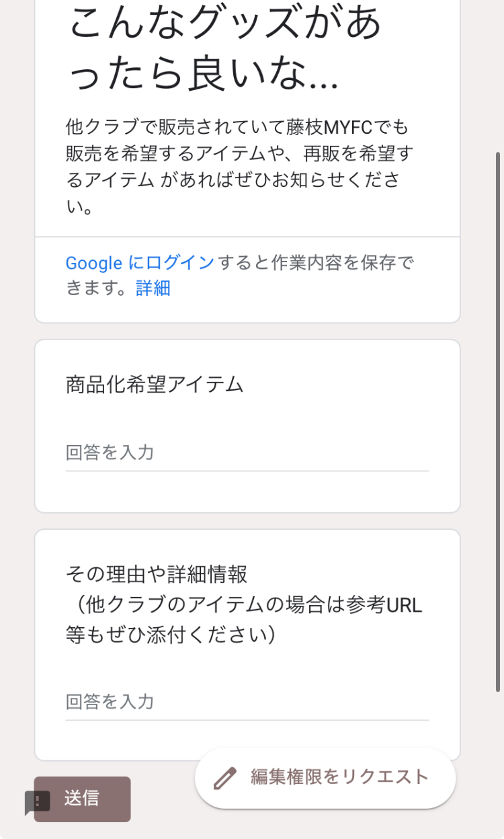This screenshot has width=504, height=839.
Task: Click the その理由や詳細情報 question heading
Action: click(x=157, y=575)
